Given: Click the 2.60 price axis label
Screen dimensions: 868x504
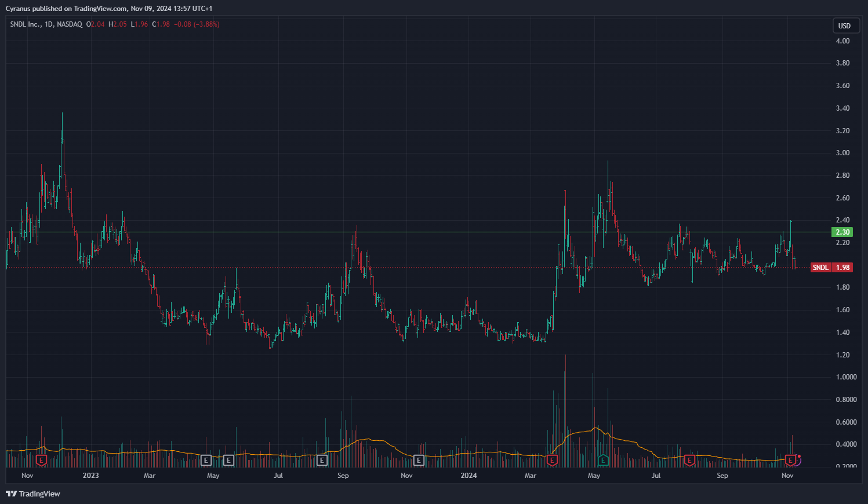Looking at the screenshot, I should [842, 198].
